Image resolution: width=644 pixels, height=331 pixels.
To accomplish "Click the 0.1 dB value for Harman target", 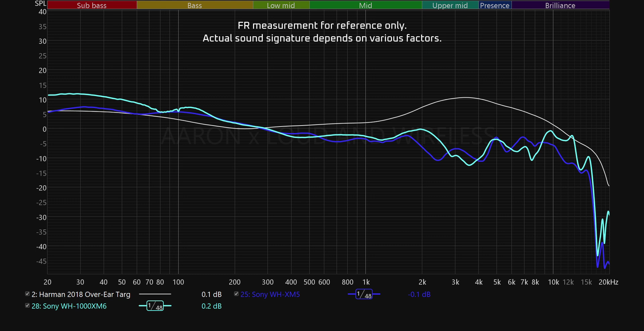I will coord(211,294).
